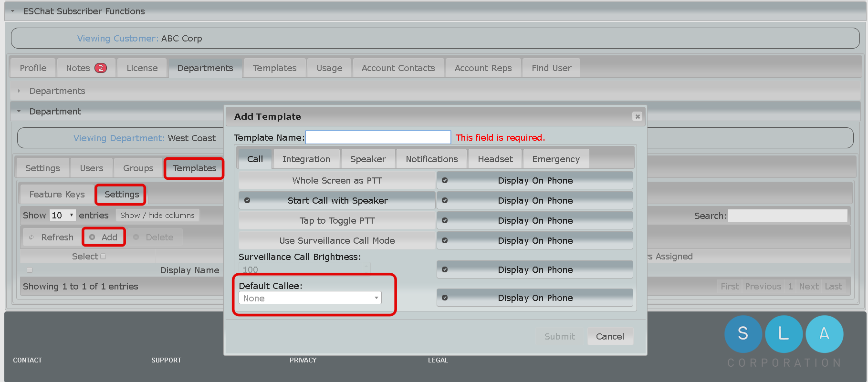The width and height of the screenshot is (868, 382).
Task: Open the Default Callee dropdown
Action: (310, 298)
